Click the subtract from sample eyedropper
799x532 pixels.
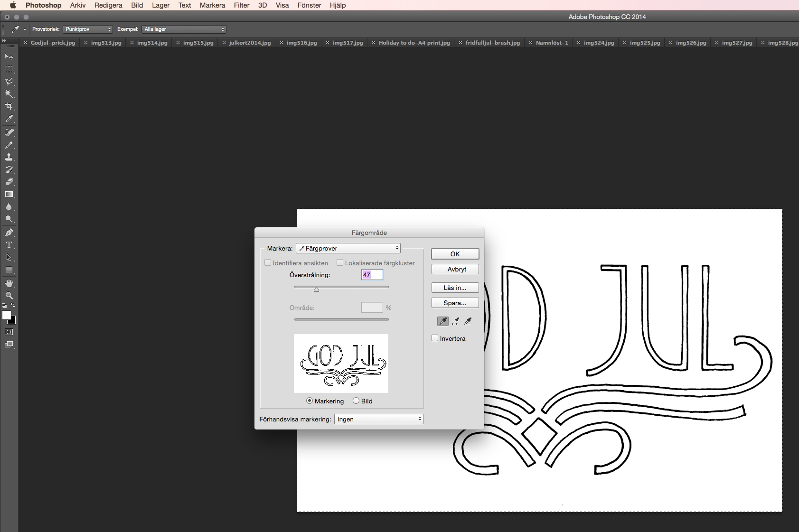(468, 321)
